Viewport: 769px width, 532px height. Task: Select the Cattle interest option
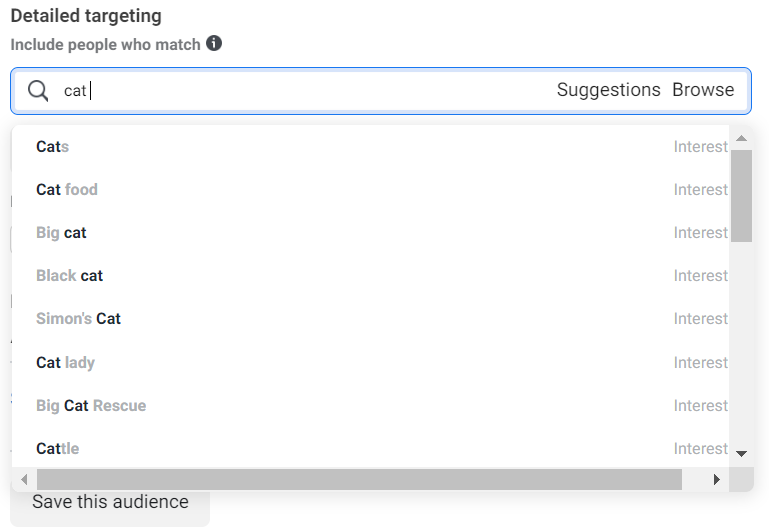(x=57, y=449)
